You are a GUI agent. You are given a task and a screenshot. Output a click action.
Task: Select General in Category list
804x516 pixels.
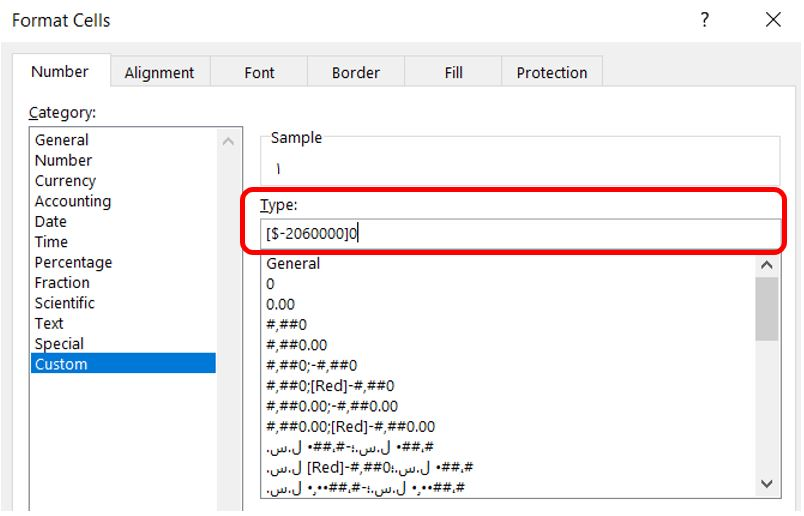(x=123, y=140)
